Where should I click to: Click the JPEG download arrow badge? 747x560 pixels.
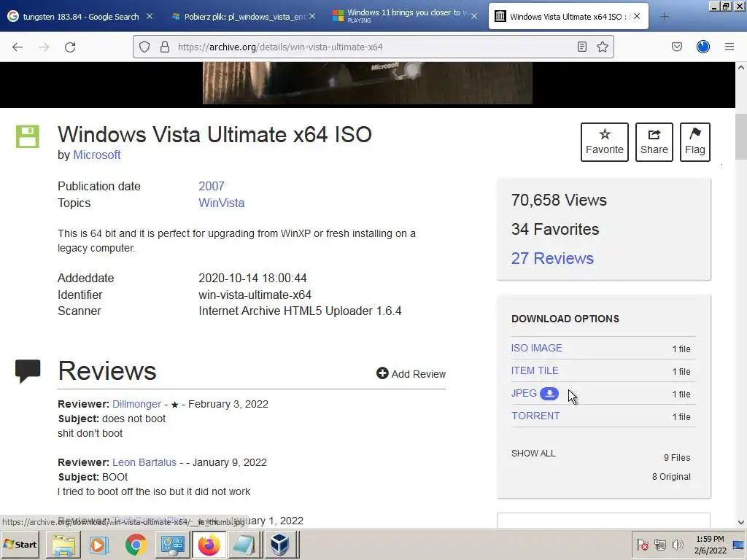coord(549,394)
